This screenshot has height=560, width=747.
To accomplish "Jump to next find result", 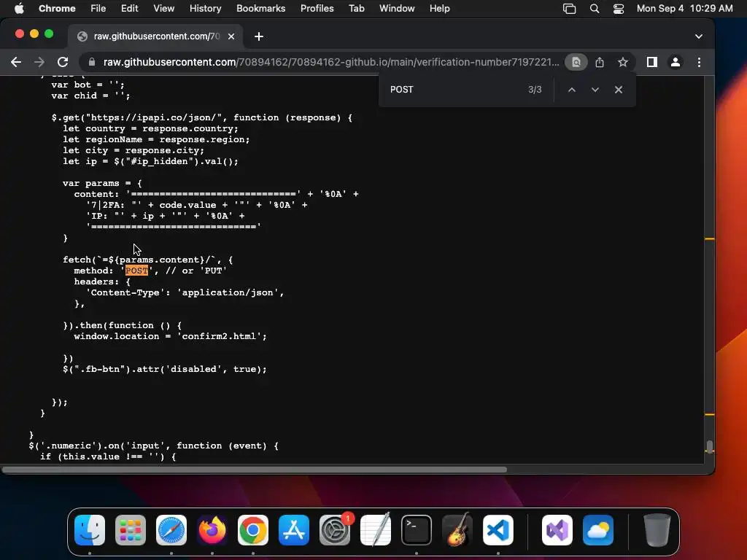I will coord(595,90).
